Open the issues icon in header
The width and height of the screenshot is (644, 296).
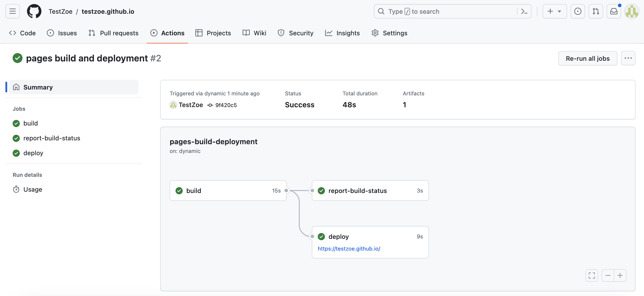pyautogui.click(x=577, y=11)
